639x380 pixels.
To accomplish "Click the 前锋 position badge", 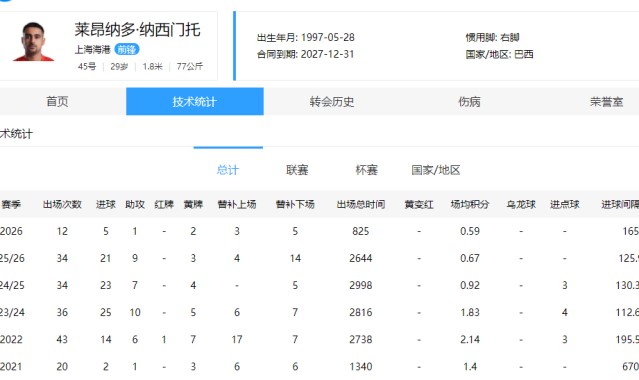I will coord(127,50).
